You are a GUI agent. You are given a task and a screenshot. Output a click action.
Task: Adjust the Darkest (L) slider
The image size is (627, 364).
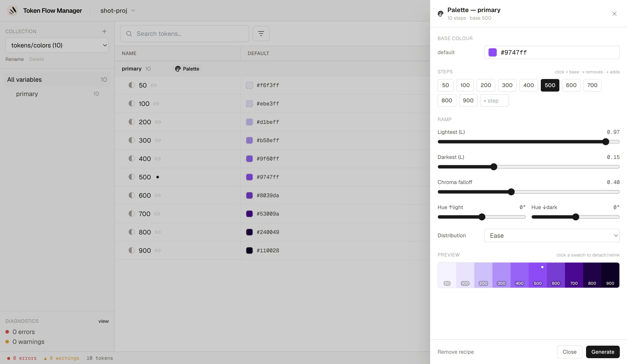528,167
